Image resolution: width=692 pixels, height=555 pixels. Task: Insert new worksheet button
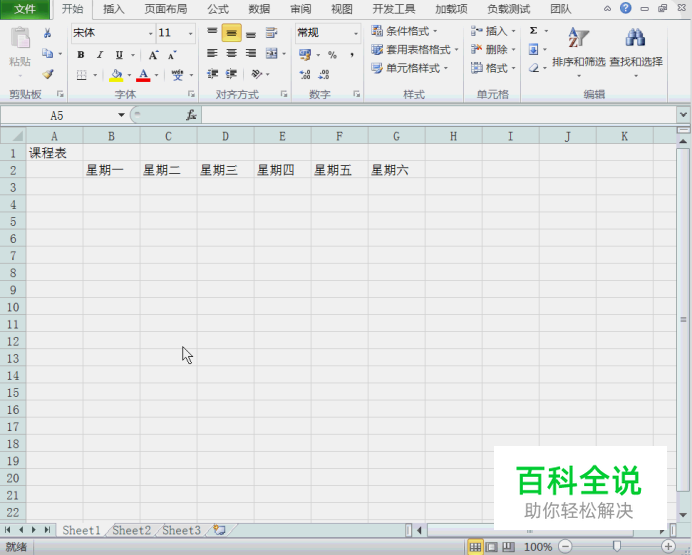tap(219, 530)
